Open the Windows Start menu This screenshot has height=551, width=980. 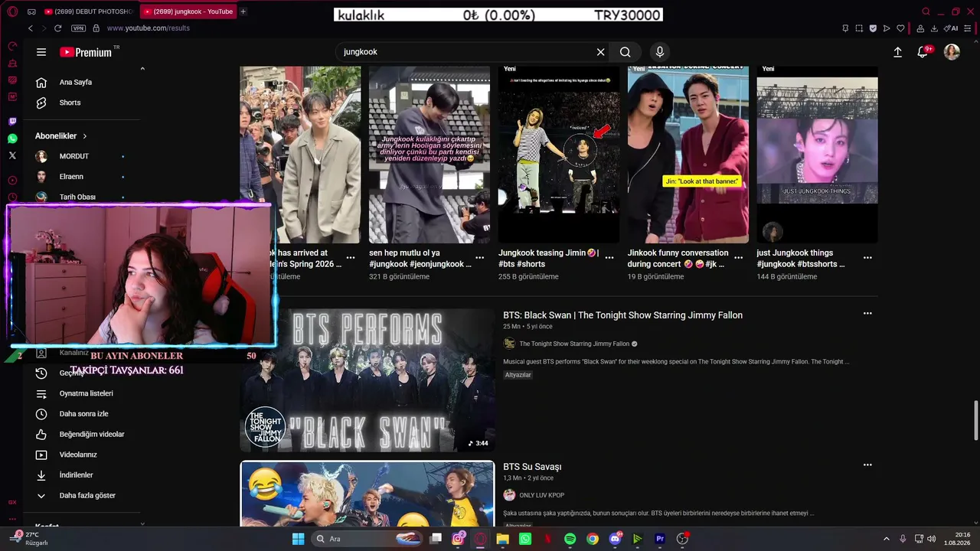pos(299,539)
